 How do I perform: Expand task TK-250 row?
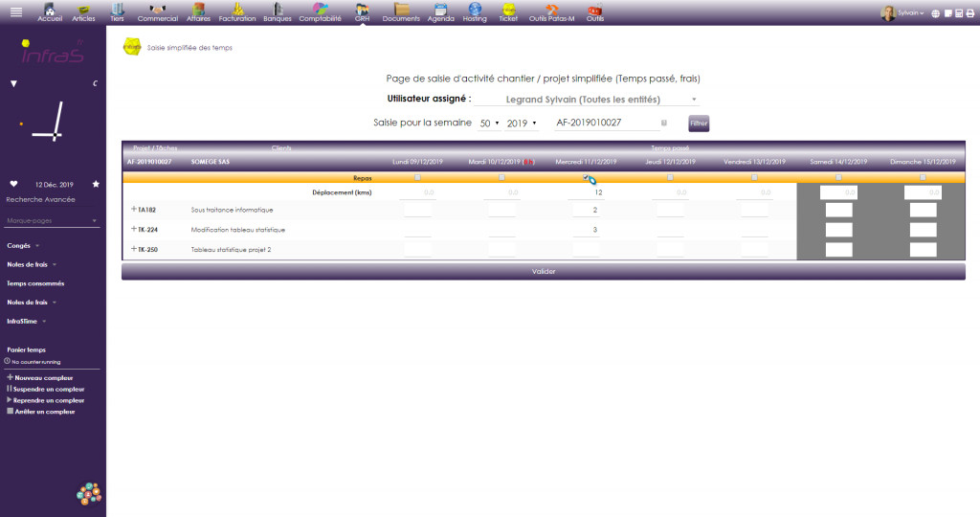pyautogui.click(x=134, y=249)
